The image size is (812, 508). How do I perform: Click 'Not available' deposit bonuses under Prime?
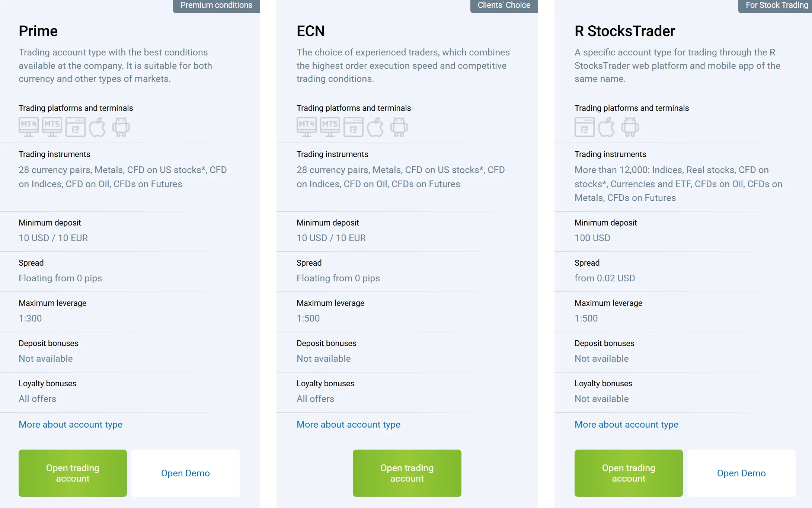tap(46, 358)
